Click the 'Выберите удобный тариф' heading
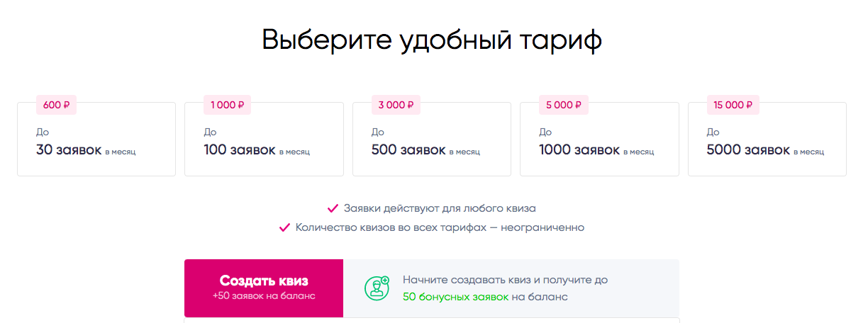 coord(432,40)
